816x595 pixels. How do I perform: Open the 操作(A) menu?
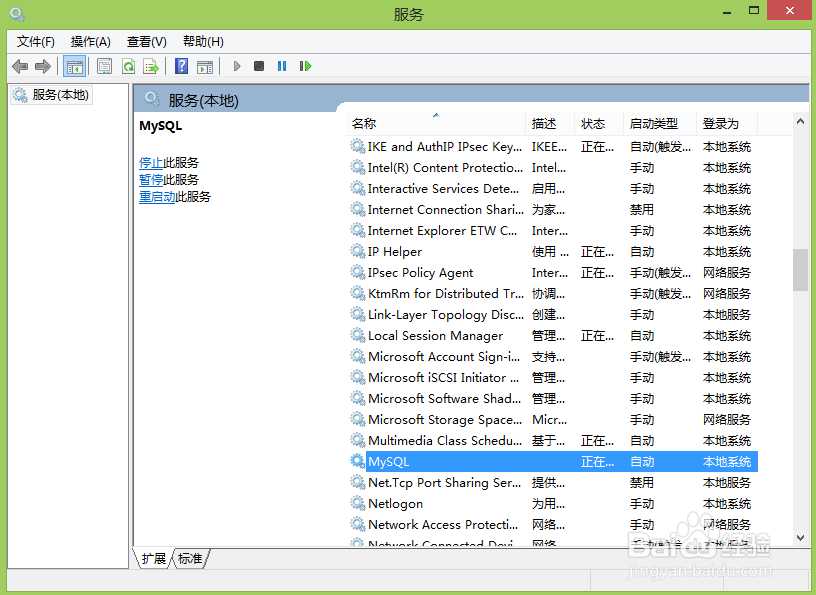coord(91,42)
